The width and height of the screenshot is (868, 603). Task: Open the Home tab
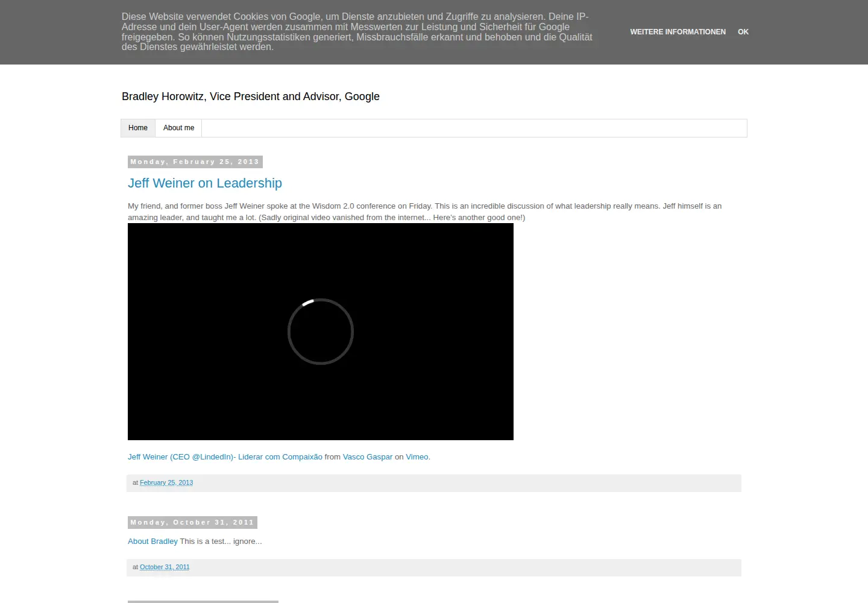point(138,128)
